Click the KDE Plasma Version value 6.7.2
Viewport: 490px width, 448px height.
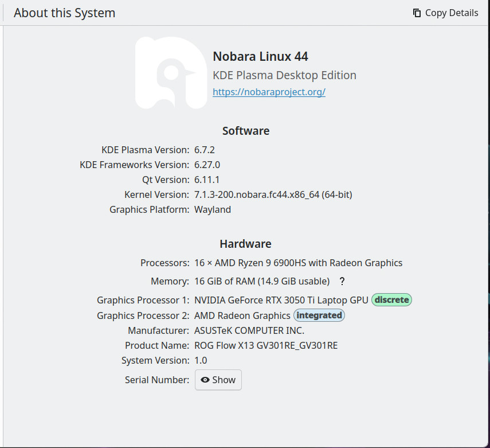click(x=205, y=150)
